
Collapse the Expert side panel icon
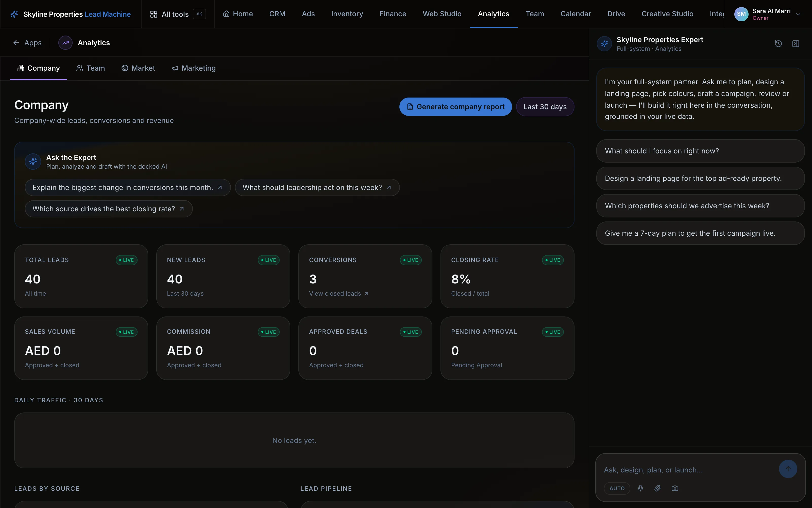pos(796,44)
